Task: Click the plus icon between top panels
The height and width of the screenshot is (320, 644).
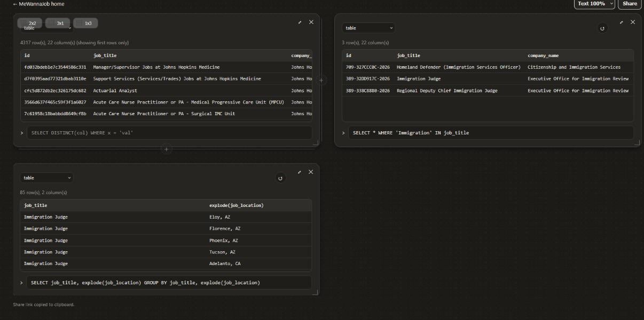Action: pyautogui.click(x=321, y=81)
